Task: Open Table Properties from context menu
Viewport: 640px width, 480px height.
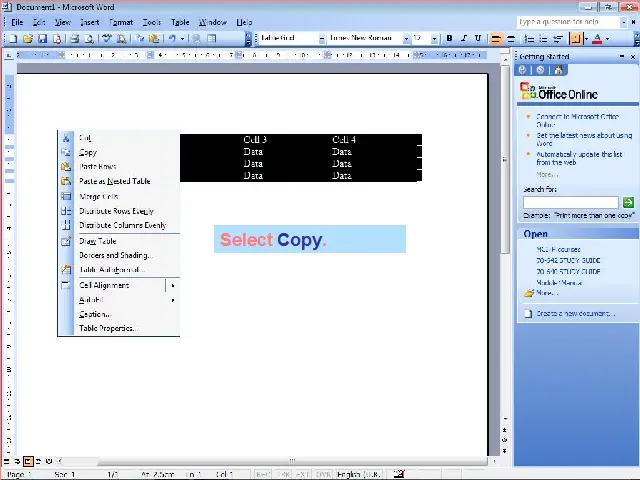Action: pyautogui.click(x=106, y=328)
